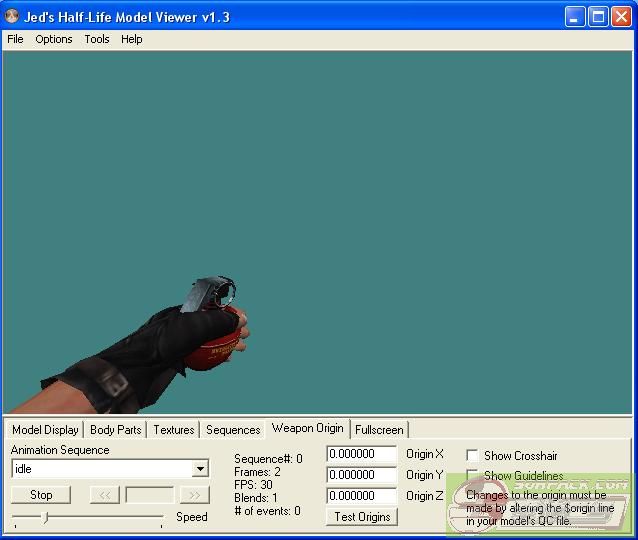Image resolution: width=638 pixels, height=540 pixels.
Task: Switch to the Sequences tab
Action: pyautogui.click(x=233, y=430)
